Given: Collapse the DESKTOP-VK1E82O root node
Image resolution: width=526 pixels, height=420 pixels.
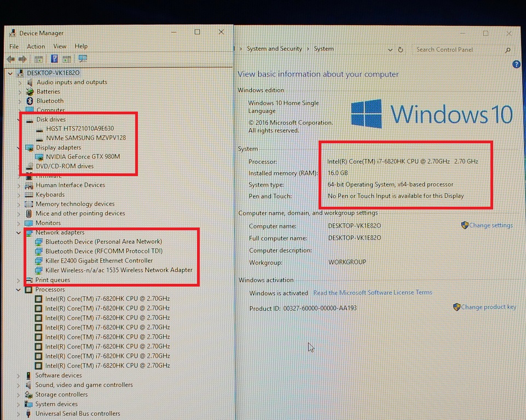Looking at the screenshot, I should coord(10,73).
